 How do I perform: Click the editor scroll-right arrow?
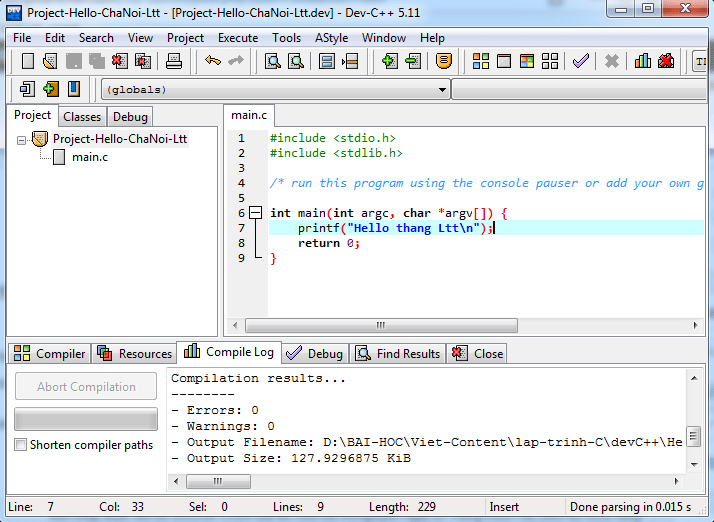(x=695, y=325)
